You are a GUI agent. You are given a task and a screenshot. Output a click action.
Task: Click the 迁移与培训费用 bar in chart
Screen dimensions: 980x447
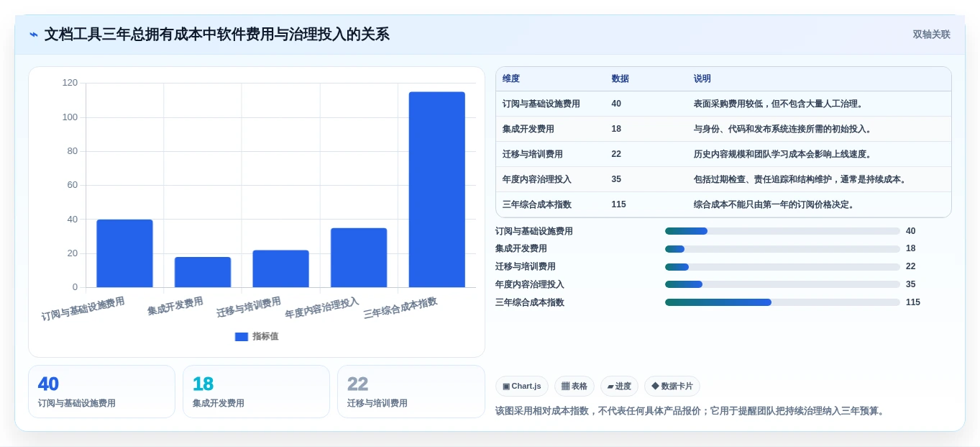pyautogui.click(x=280, y=268)
